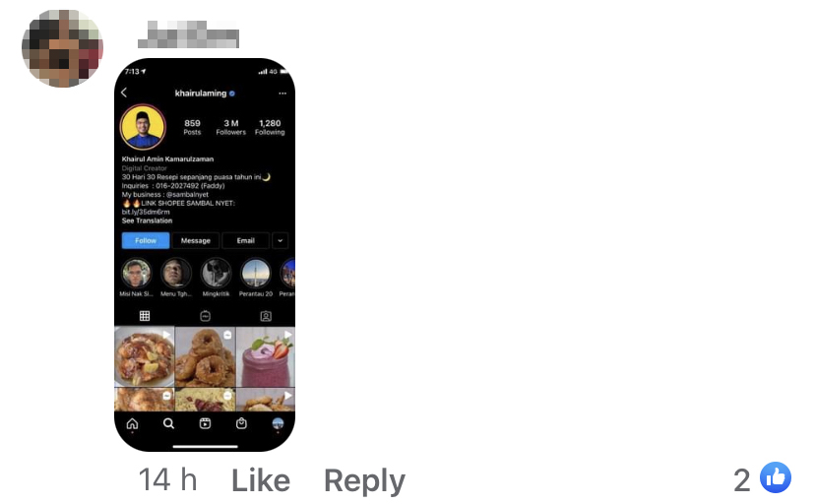Open the search magnifier icon
Image resolution: width=815 pixels, height=504 pixels.
[x=169, y=424]
